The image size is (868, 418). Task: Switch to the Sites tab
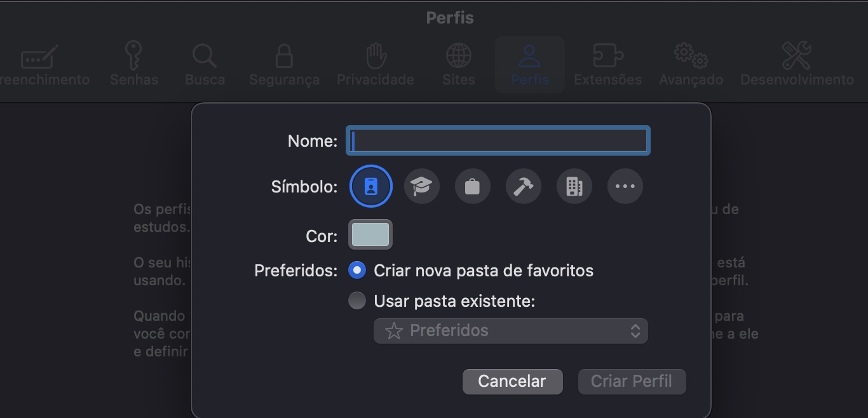click(x=458, y=64)
